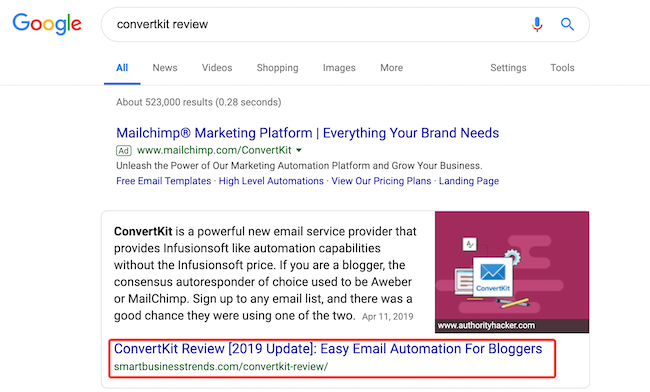Screen dimensions: 650x392
Task: Open Landing Page sitelink
Action: 469,181
